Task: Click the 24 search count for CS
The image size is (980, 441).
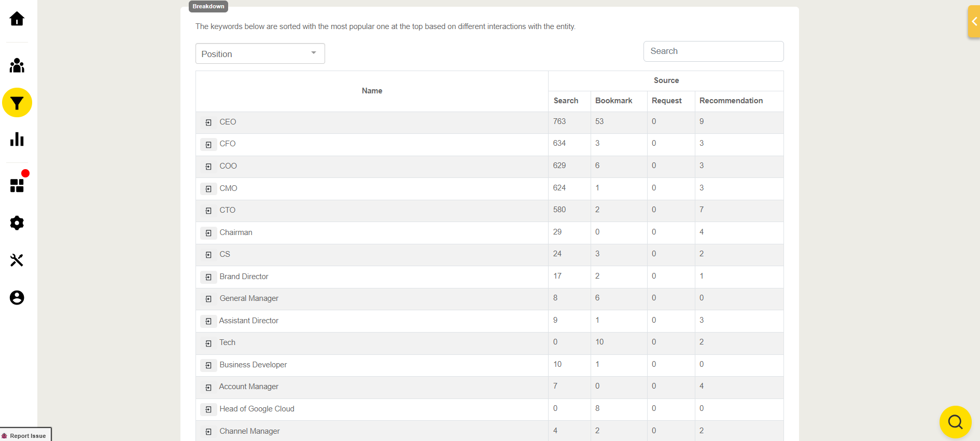Action: click(x=557, y=254)
